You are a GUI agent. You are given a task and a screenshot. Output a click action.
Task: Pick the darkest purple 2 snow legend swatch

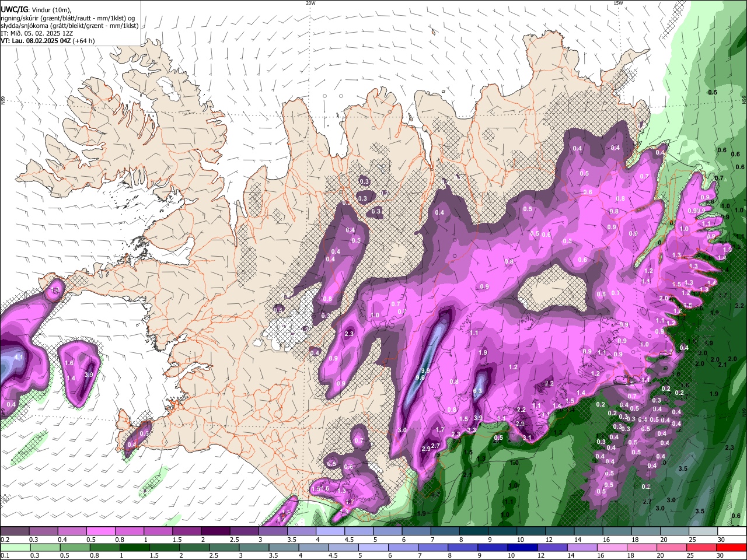[x=215, y=531]
